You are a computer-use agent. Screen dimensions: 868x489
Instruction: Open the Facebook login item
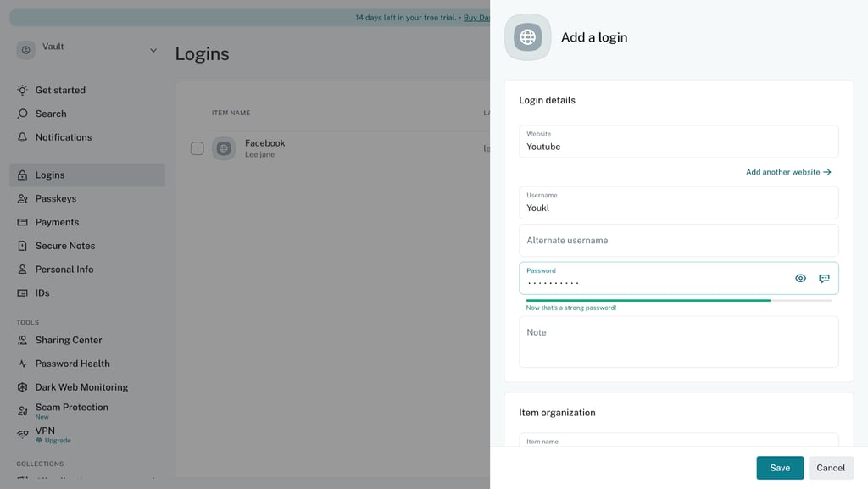[264, 142]
